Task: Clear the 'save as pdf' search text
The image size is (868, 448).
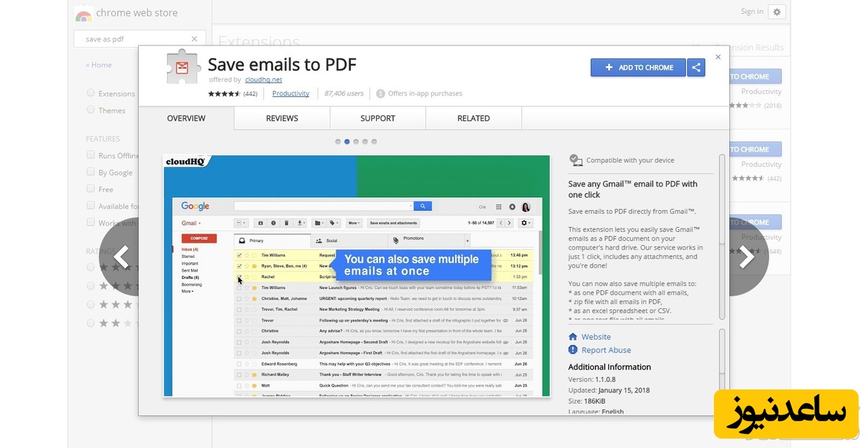Action: pyautogui.click(x=194, y=39)
